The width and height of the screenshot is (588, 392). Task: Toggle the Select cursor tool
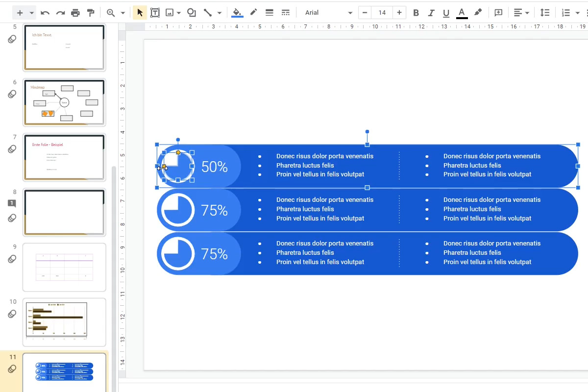pos(140,13)
